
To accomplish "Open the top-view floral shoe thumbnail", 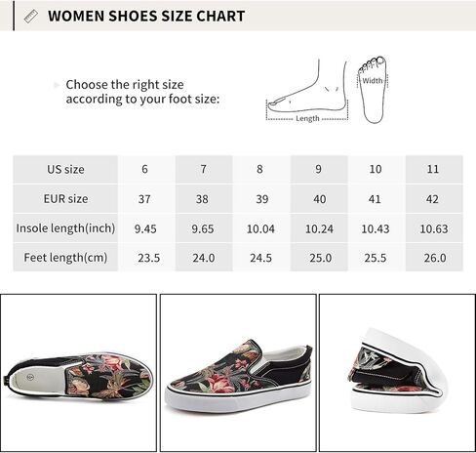I will coord(78,373).
